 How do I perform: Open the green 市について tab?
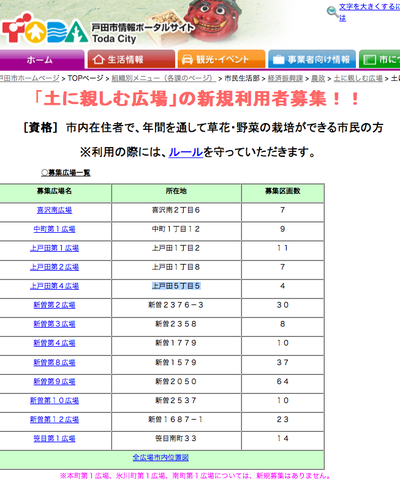point(379,59)
